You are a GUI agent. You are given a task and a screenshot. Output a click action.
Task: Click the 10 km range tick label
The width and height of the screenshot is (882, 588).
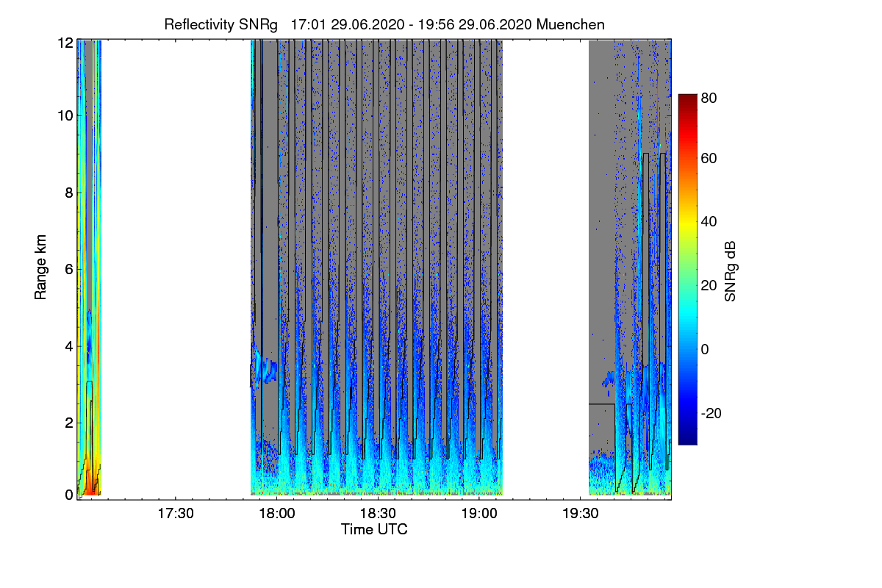[65, 115]
